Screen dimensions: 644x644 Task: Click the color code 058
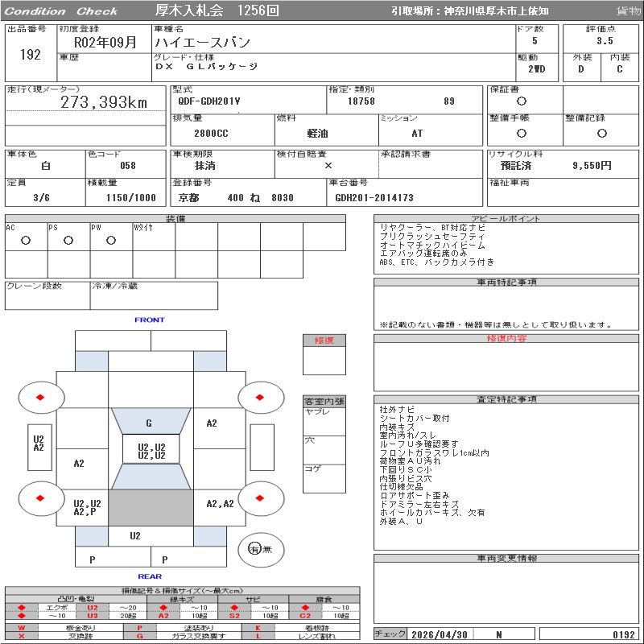tap(128, 166)
